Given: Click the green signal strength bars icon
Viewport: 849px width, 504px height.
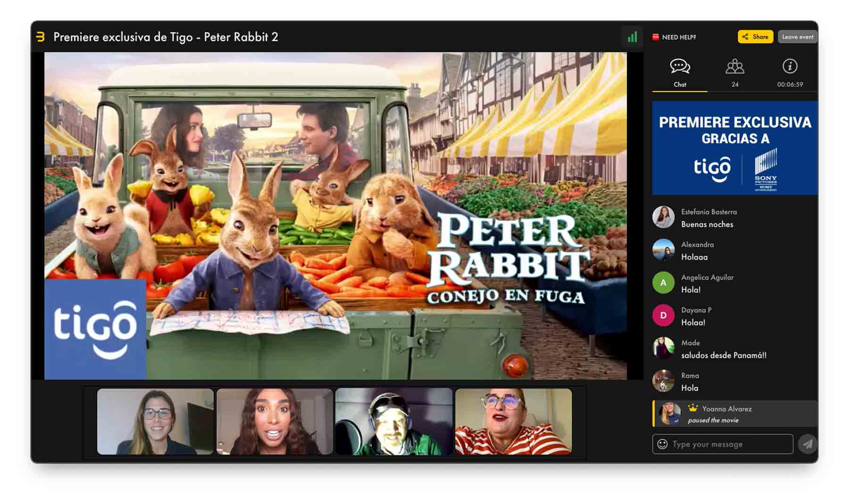Looking at the screenshot, I should 632,37.
